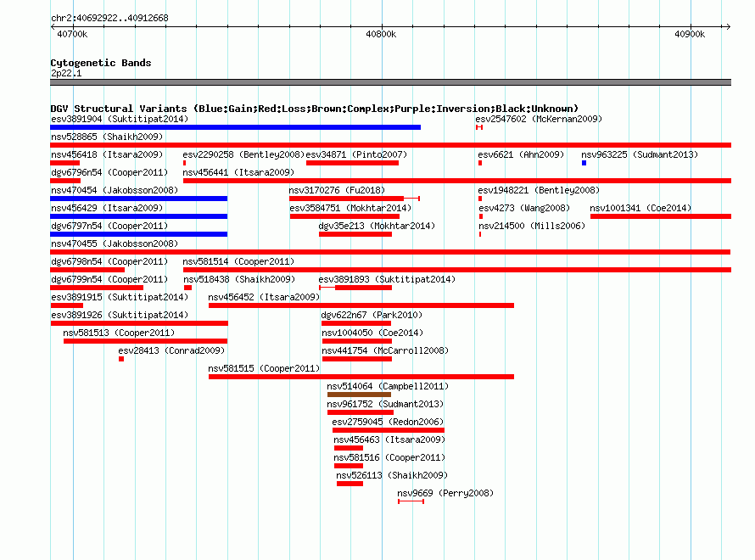
Task: Click the red nsv528865 loss bar
Action: click(390, 145)
